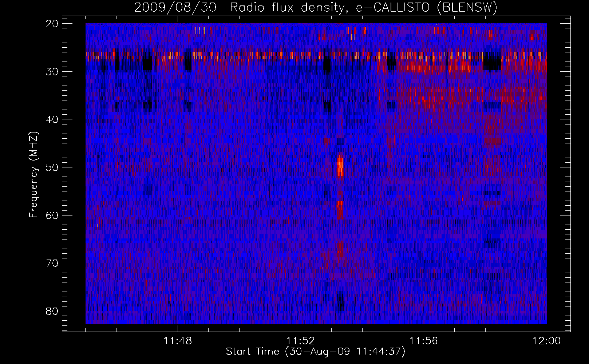Click the 11:48 time tick label

178,341
